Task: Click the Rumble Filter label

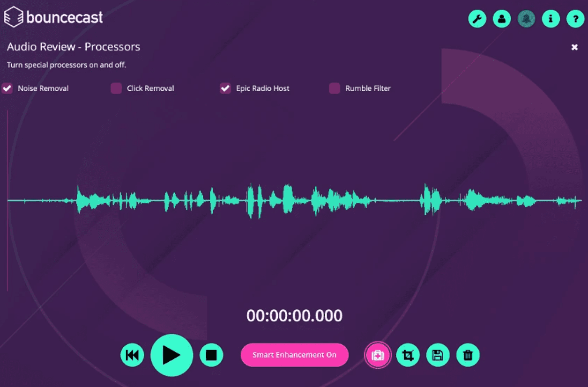Action: pos(368,88)
